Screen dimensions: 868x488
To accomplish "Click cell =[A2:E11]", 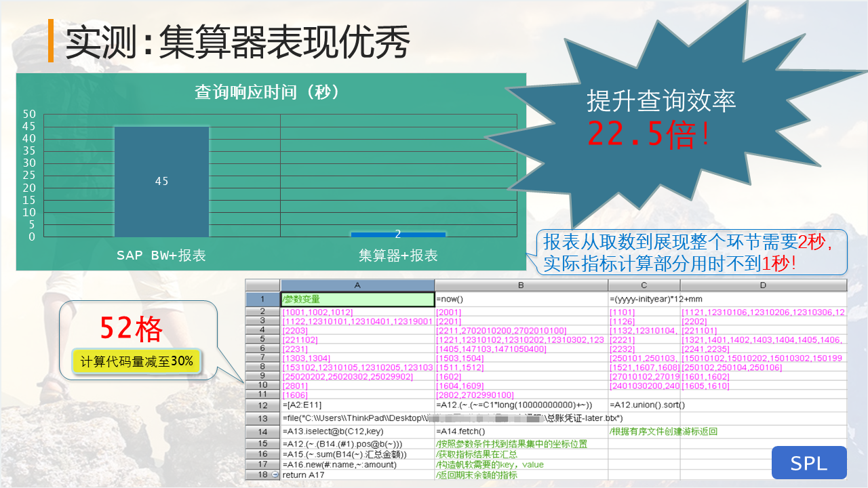I will click(357, 405).
